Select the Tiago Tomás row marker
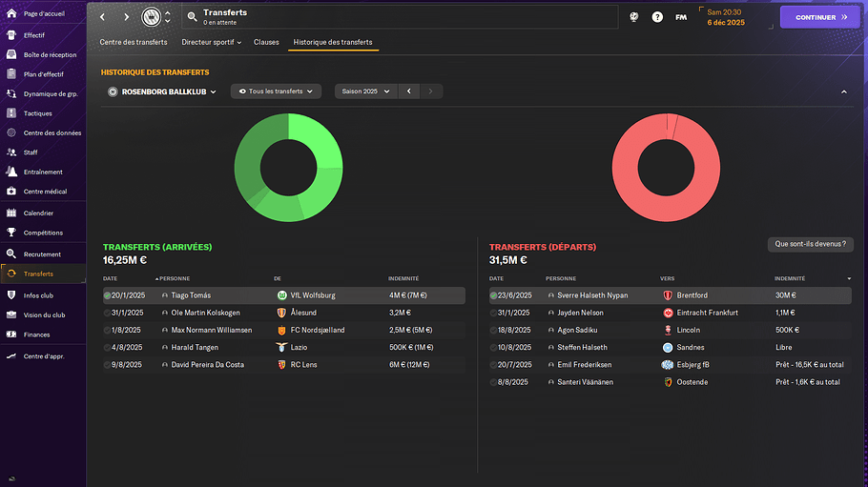Image resolution: width=868 pixels, height=487 pixels. tap(108, 295)
